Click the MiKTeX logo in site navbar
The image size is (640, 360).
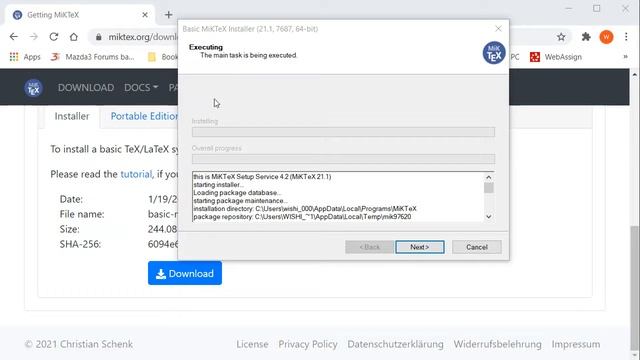click(33, 88)
